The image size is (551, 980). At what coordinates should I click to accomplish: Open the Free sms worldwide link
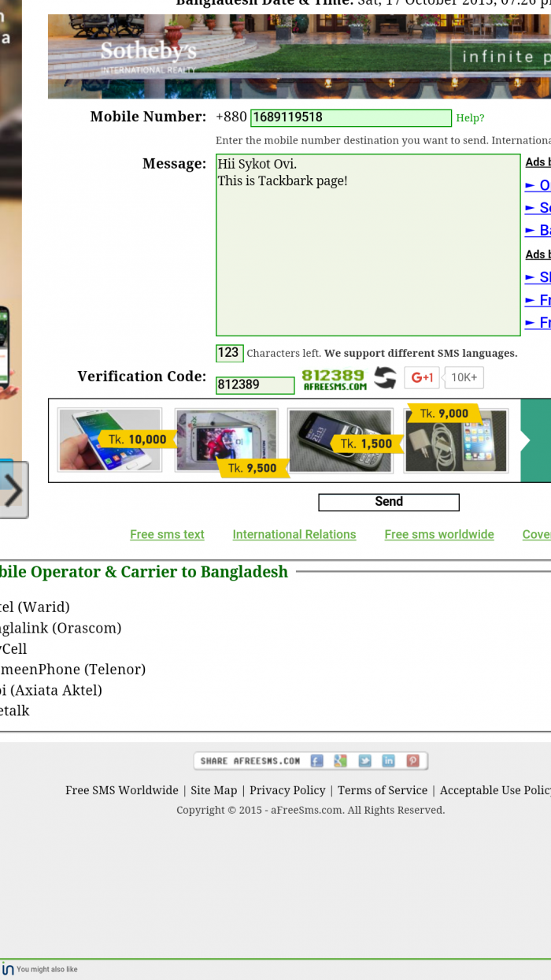(439, 534)
